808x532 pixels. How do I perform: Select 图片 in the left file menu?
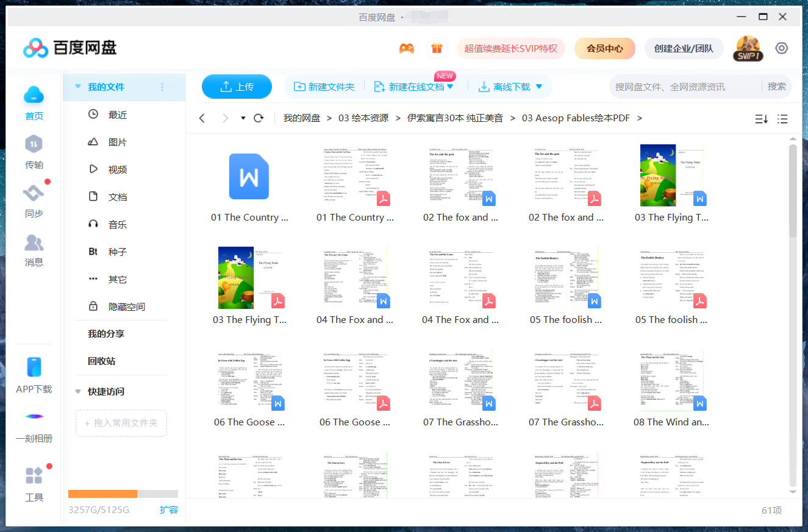coord(117,142)
